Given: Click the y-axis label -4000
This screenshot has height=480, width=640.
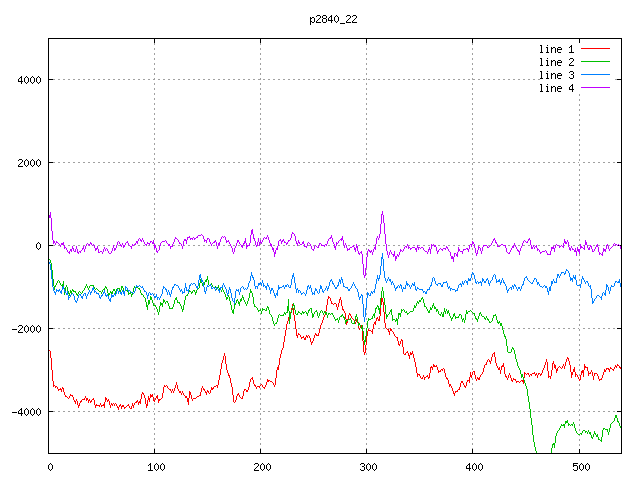Looking at the screenshot, I should click(x=27, y=412).
